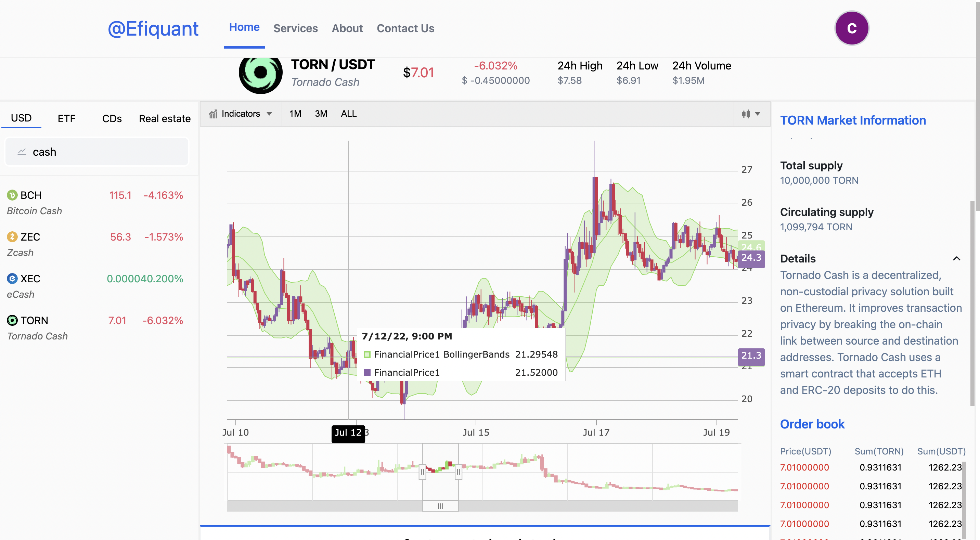The image size is (980, 540).
Task: Set chart range to ALL
Action: 348,114
